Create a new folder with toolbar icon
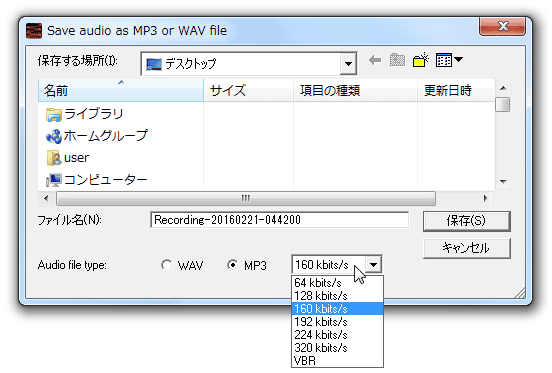The image size is (552, 373). 421,60
